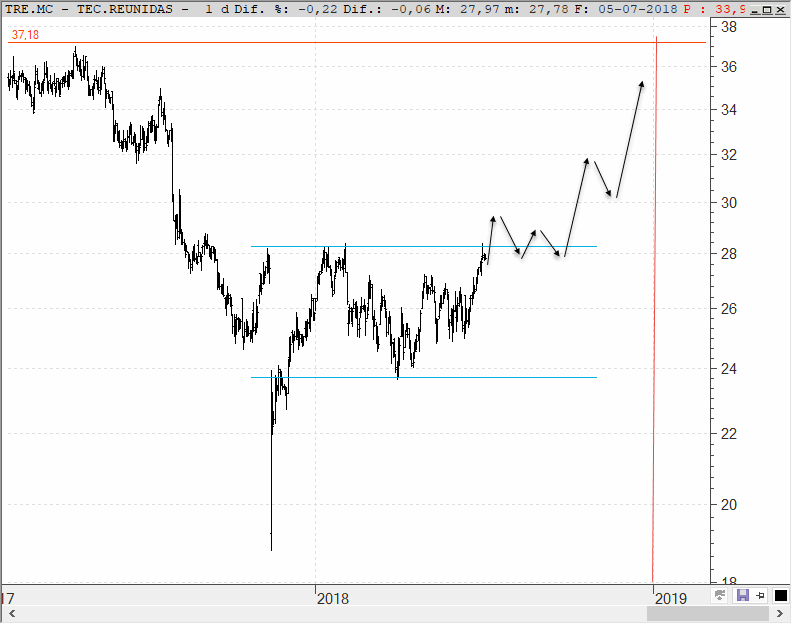This screenshot has height=624, width=792.
Task: Click the red 37,18 price label
Action: (25, 35)
